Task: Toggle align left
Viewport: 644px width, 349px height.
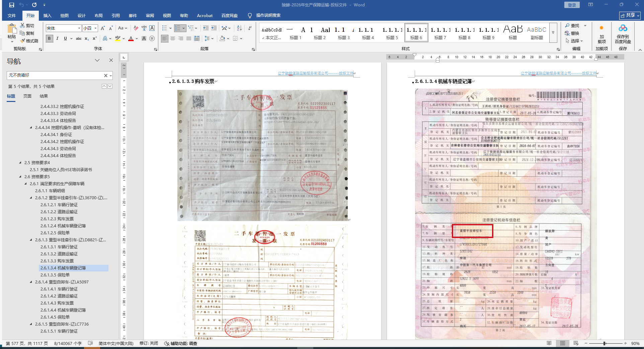Action: [x=165, y=38]
